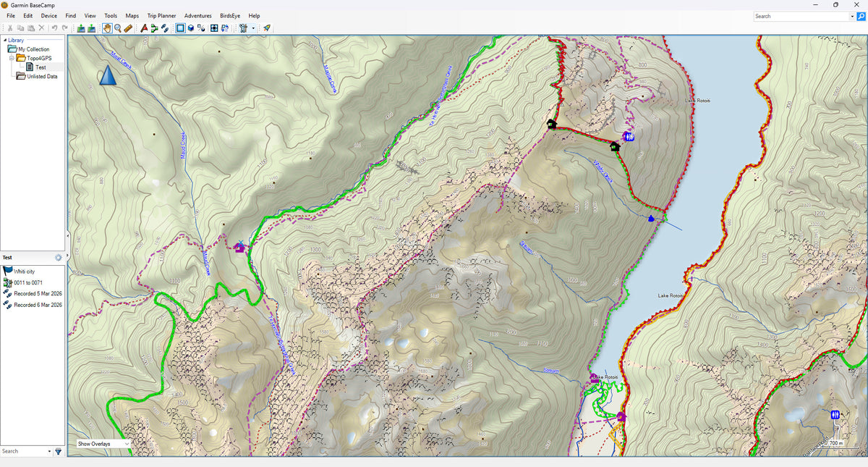The image size is (868, 467).
Task: Open the Device menu
Action: point(49,15)
